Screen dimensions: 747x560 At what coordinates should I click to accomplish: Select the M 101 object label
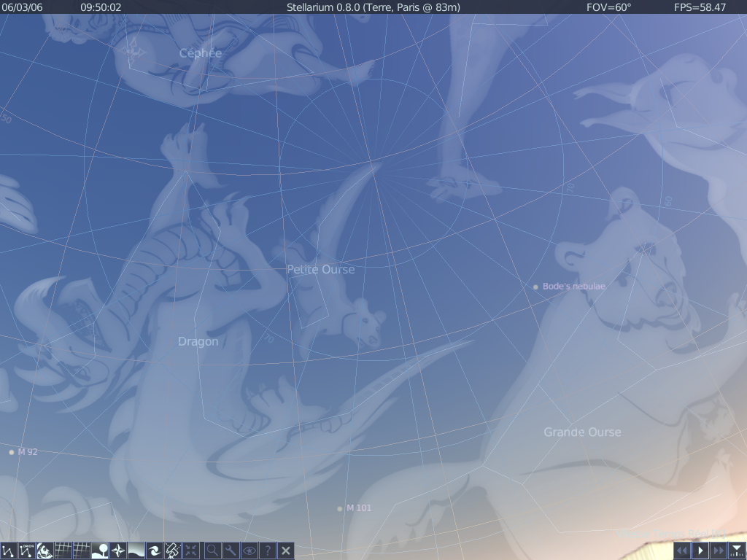pos(359,508)
